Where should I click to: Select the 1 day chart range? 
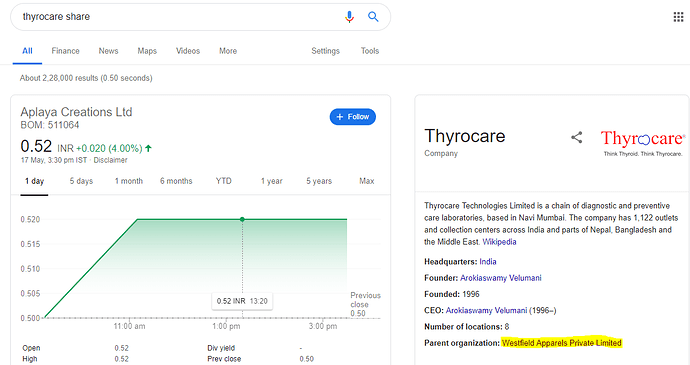point(34,181)
